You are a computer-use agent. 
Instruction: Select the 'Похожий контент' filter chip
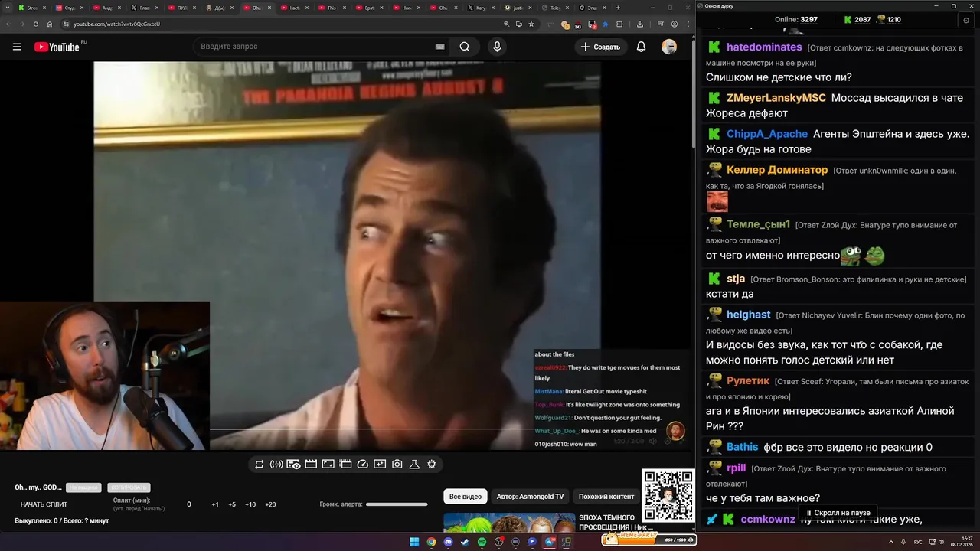point(606,497)
